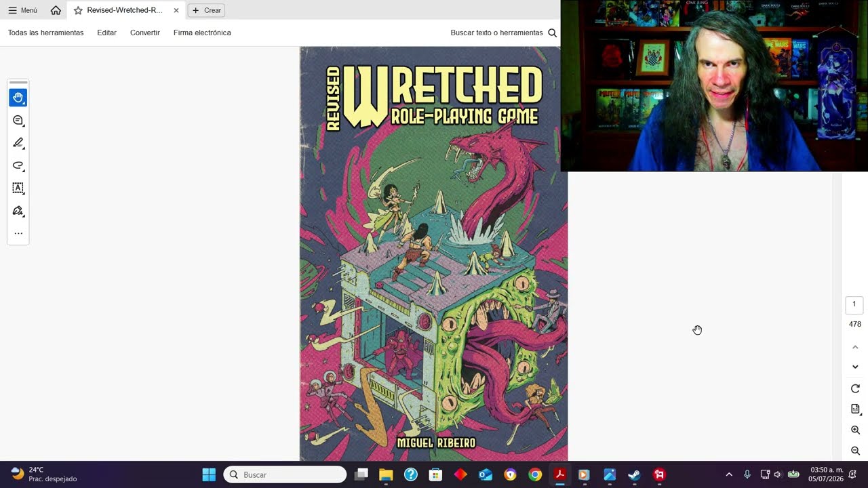Open the red recorder app on taskbar

[659, 474]
